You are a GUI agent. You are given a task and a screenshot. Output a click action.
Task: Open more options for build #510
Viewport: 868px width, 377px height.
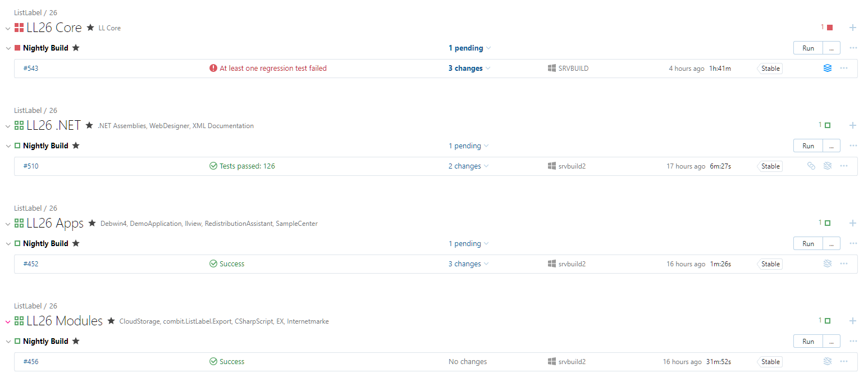click(844, 166)
